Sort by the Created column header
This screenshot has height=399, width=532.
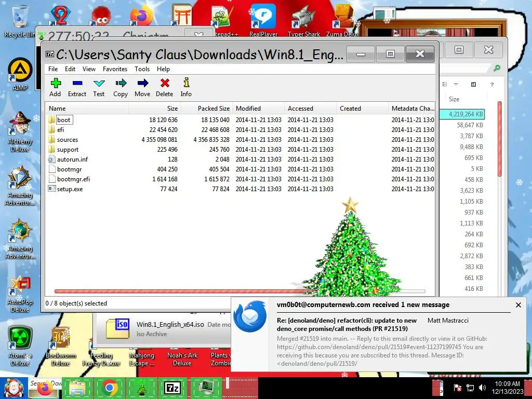(362, 109)
